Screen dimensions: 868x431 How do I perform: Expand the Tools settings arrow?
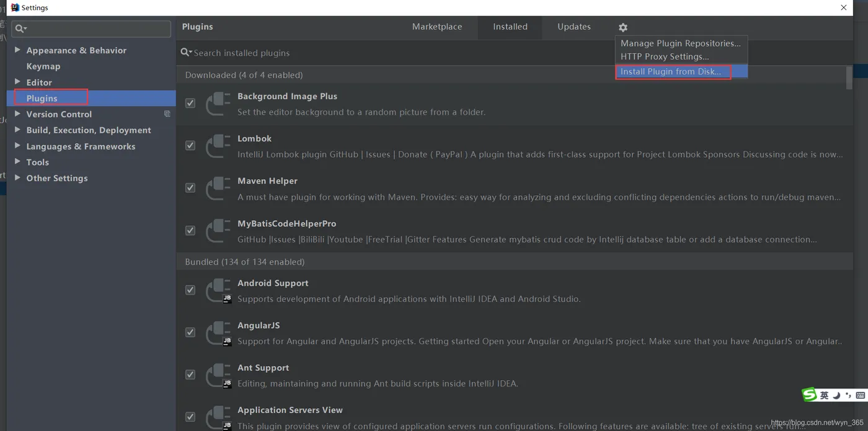coord(17,161)
